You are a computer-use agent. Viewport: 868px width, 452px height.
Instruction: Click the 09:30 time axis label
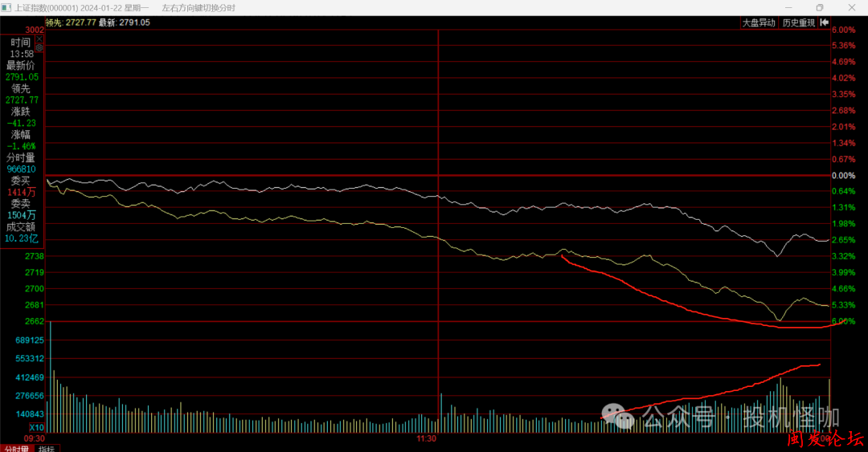coord(35,438)
